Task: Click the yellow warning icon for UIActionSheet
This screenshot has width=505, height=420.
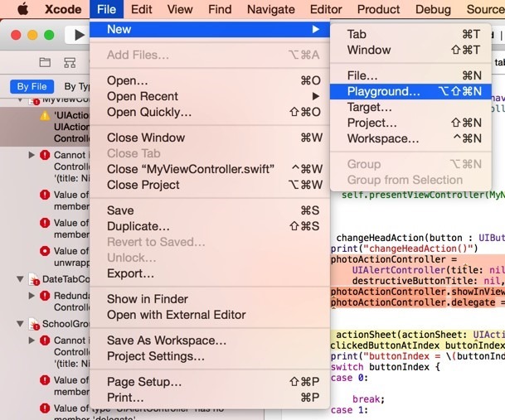Action: [x=45, y=116]
